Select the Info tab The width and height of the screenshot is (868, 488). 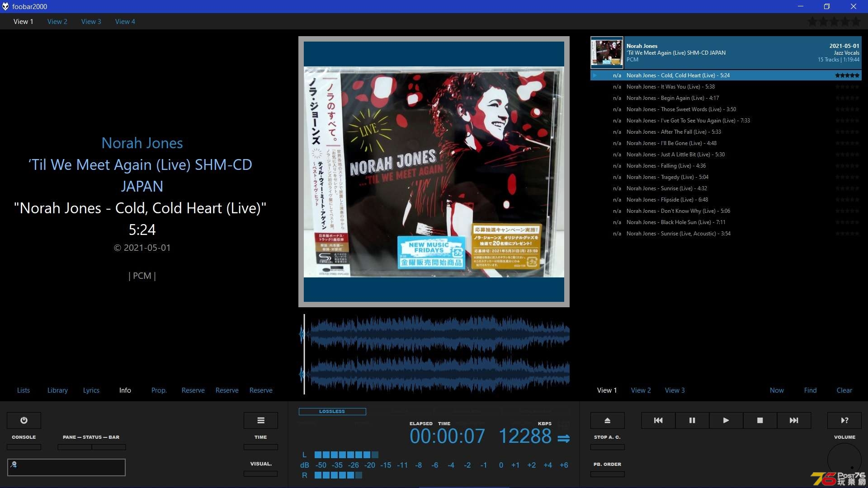[x=125, y=390]
